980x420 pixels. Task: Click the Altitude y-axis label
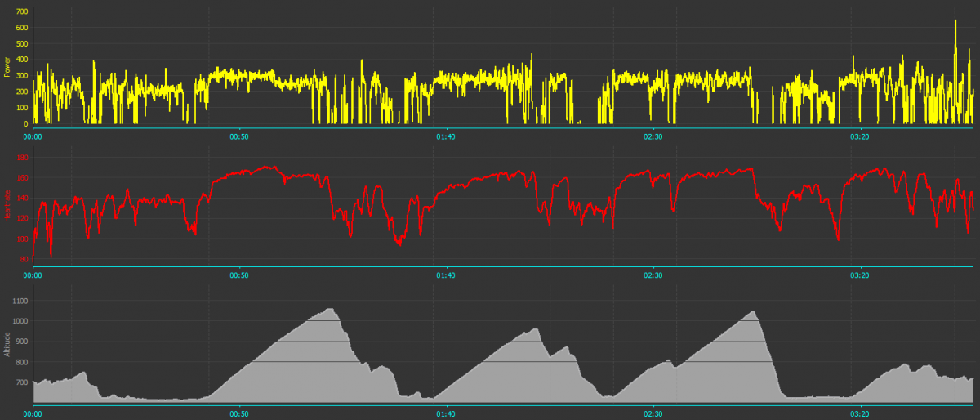tap(7, 343)
